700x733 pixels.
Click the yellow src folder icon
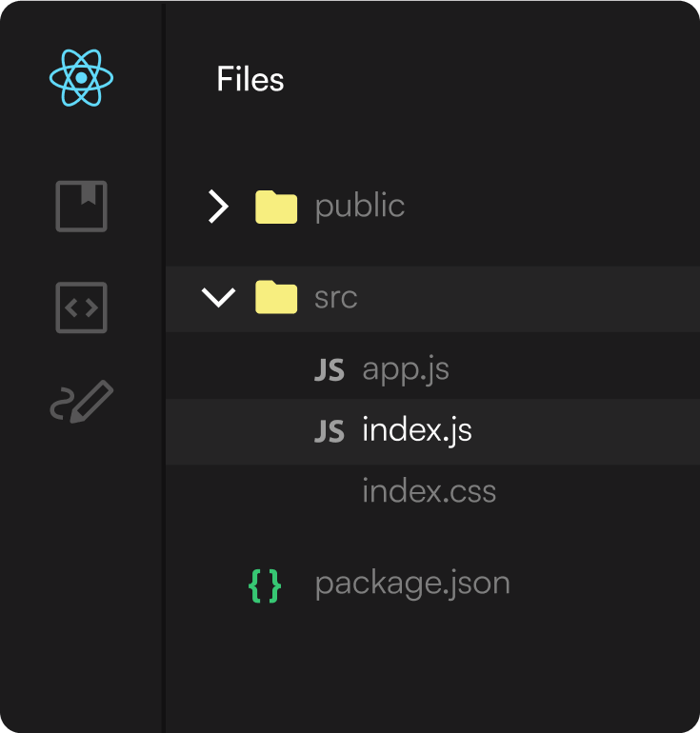tap(277, 298)
